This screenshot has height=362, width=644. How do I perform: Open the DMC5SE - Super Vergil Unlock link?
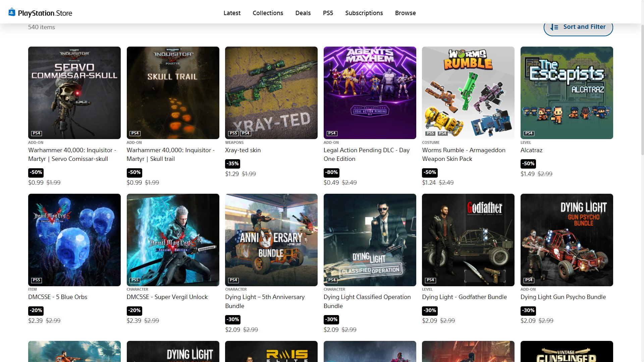pos(167,297)
